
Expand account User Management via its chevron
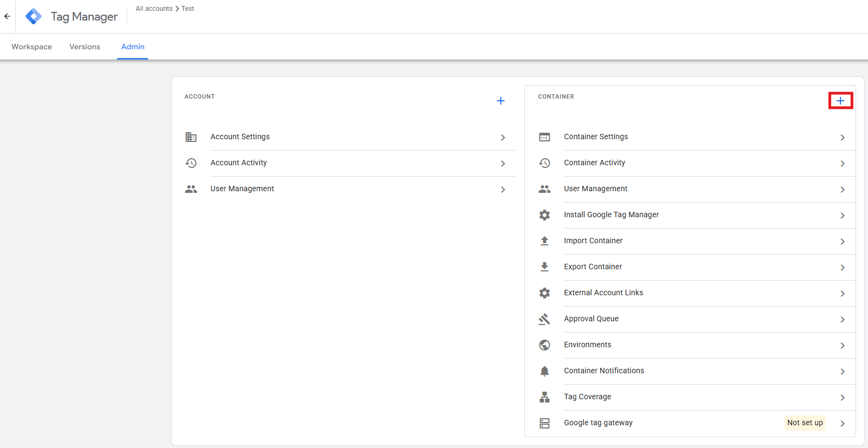(503, 190)
